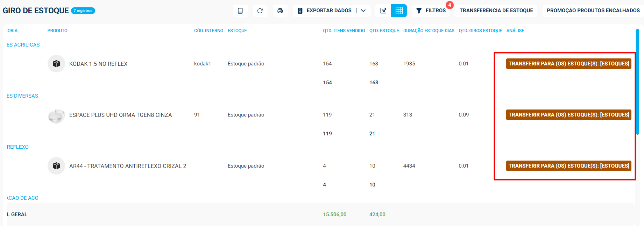This screenshot has width=644, height=226.
Task: Click the Exportar Dados button
Action: click(324, 11)
